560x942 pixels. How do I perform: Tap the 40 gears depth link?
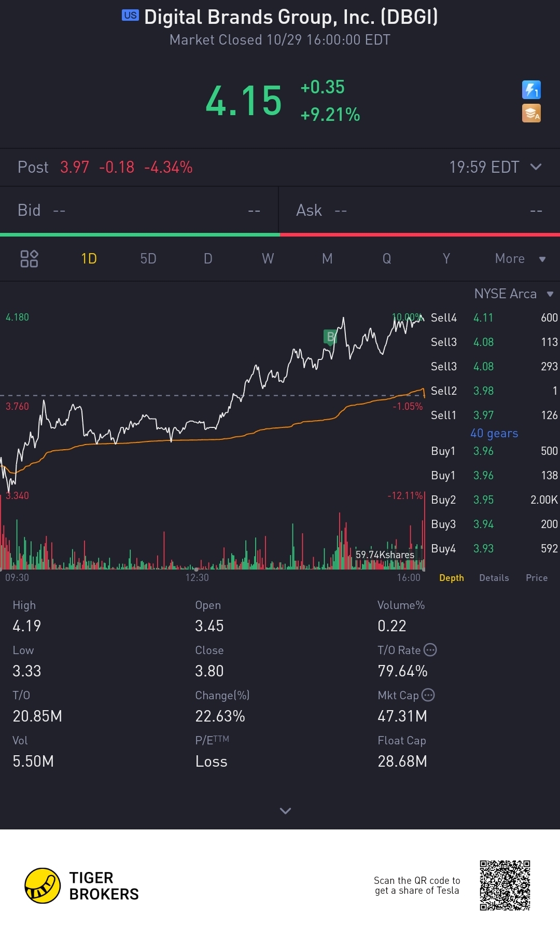click(494, 433)
